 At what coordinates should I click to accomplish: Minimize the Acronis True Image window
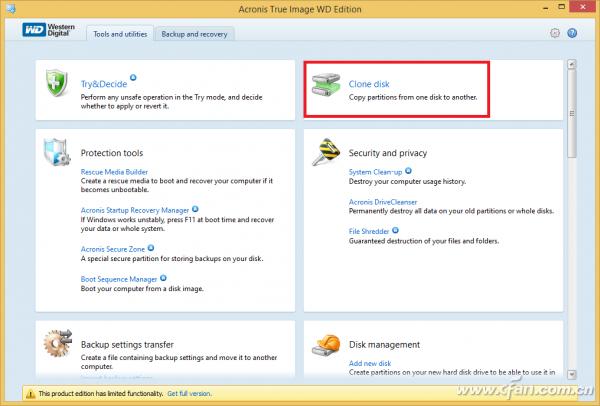tap(546, 7)
